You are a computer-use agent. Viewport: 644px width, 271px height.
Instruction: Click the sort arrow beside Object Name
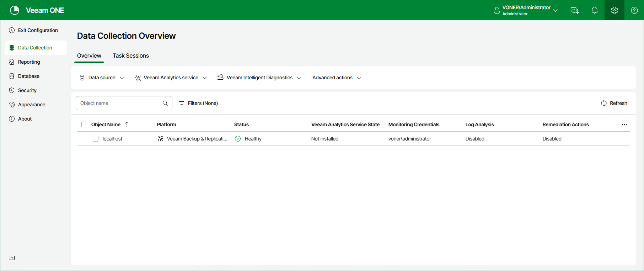[127, 124]
